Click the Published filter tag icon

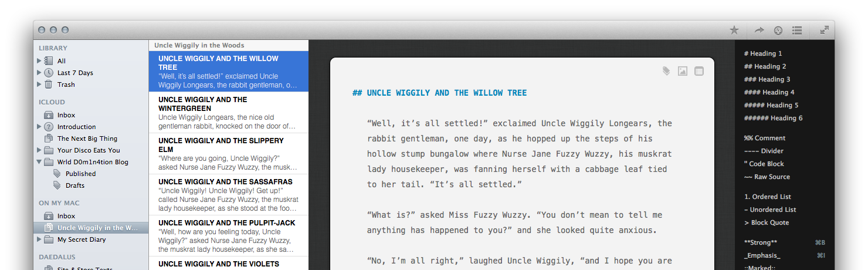[57, 174]
